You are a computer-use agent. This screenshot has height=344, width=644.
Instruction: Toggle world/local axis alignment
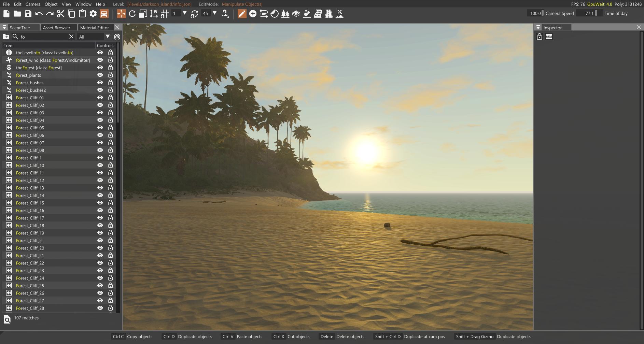tap(154, 14)
